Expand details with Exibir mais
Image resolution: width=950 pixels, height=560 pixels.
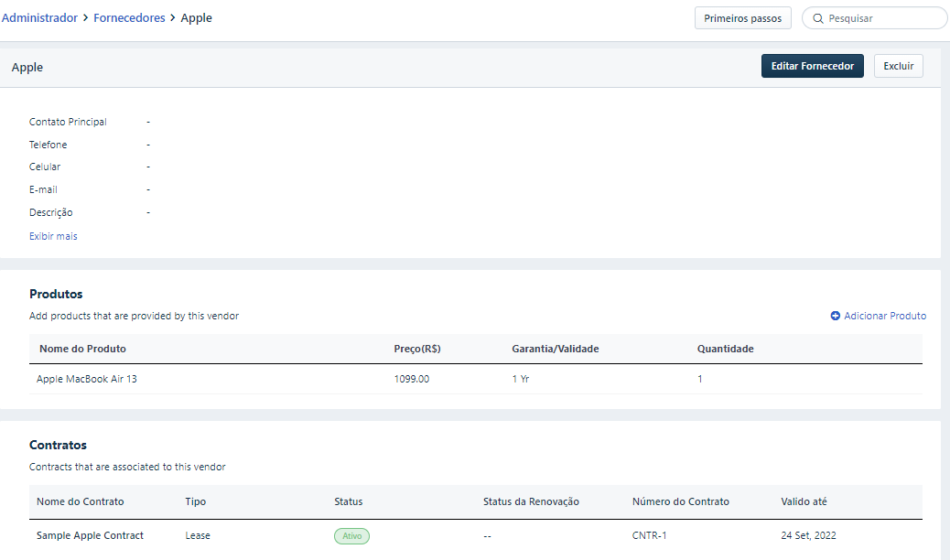[53, 236]
